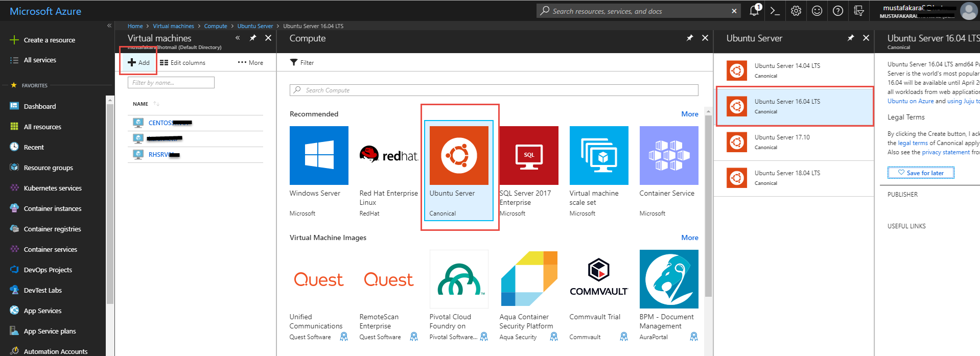980x356 pixels.
Task: Click the Filter button in Compute
Action: click(x=302, y=62)
